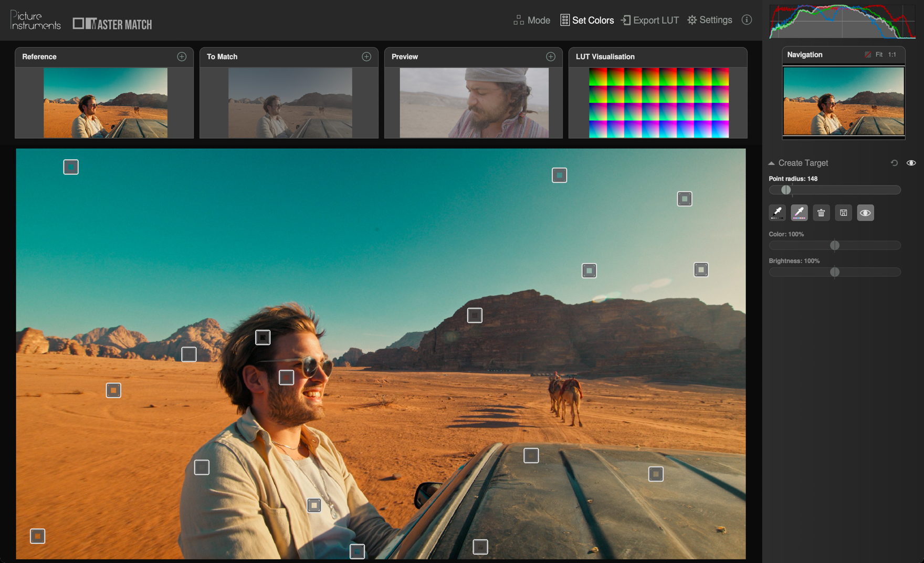This screenshot has width=924, height=563.
Task: Click the plus icon on Preview panel
Action: 551,57
